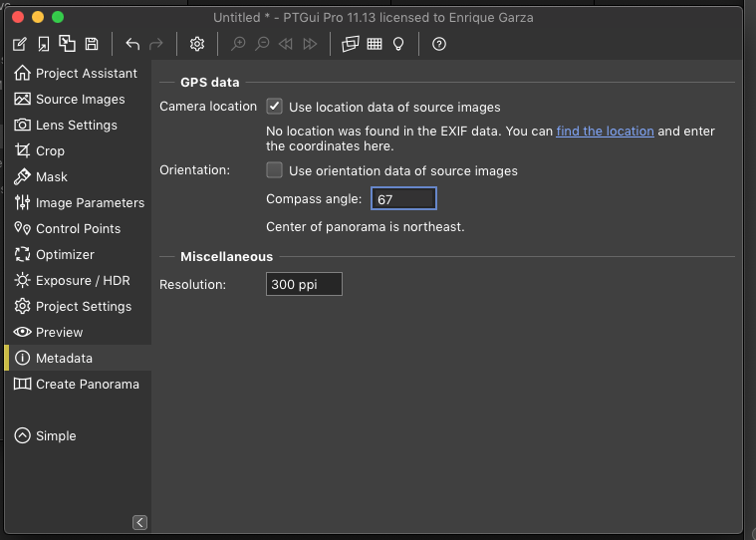Open the panorama editor window icon
Screen dimensions: 756x540
click(x=350, y=44)
